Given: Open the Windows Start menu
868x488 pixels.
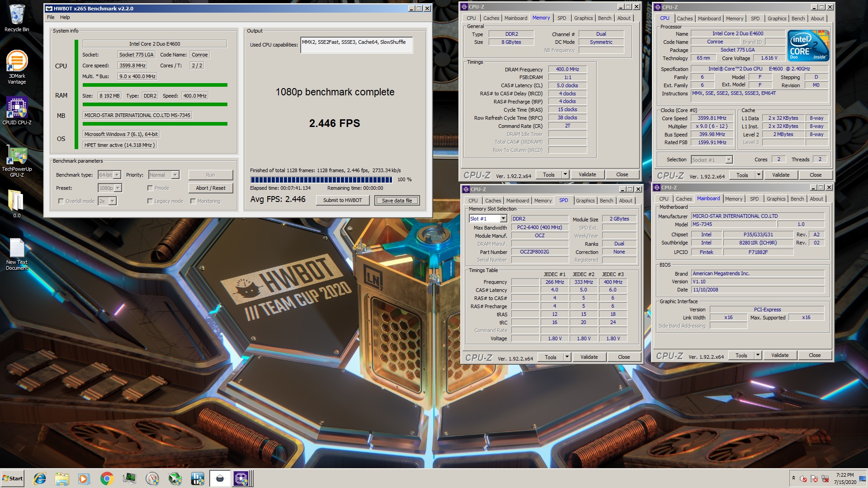Looking at the screenshot, I should coord(13,479).
